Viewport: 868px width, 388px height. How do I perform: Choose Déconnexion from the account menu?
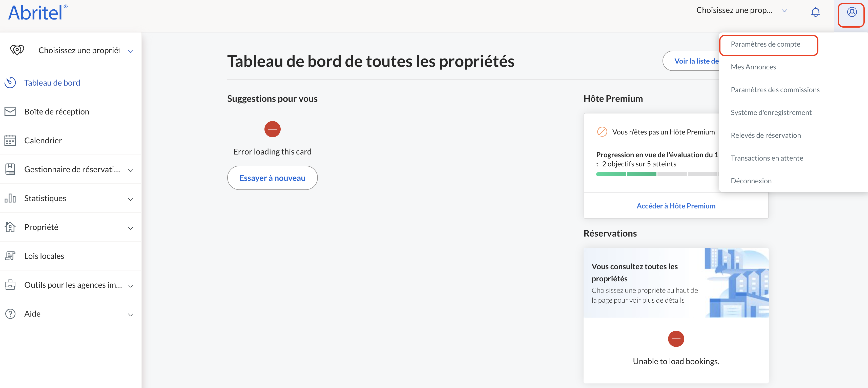[751, 181]
